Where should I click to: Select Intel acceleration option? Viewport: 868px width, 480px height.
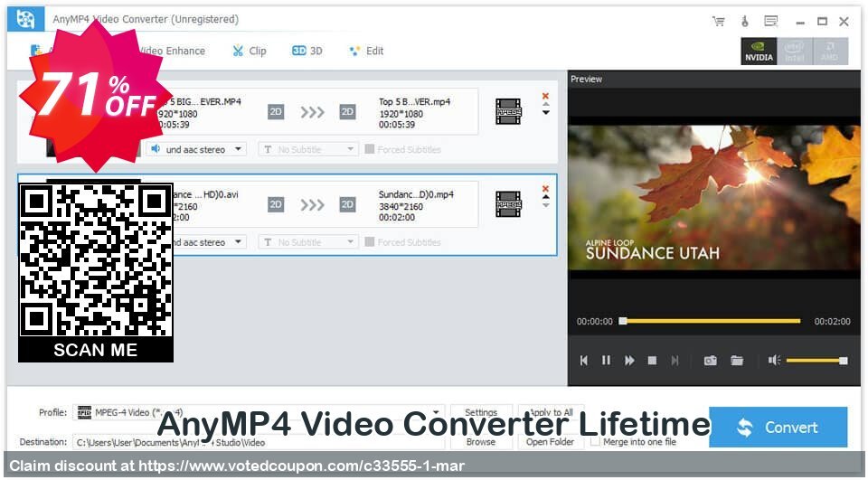coord(795,51)
